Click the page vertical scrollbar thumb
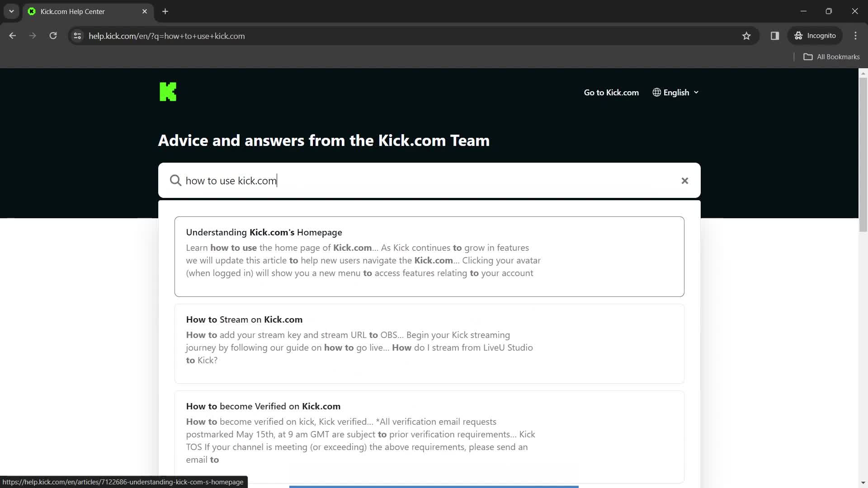This screenshot has height=488, width=868. point(863,155)
